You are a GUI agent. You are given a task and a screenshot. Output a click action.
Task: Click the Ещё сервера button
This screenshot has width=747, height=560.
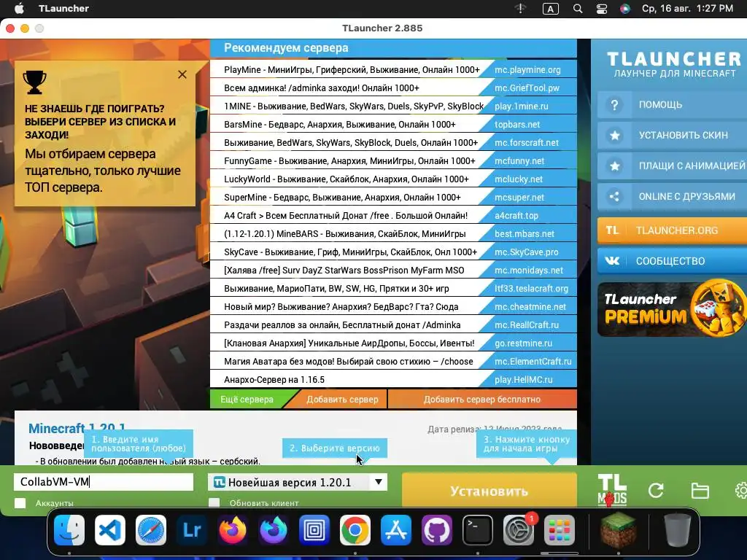coord(247,399)
